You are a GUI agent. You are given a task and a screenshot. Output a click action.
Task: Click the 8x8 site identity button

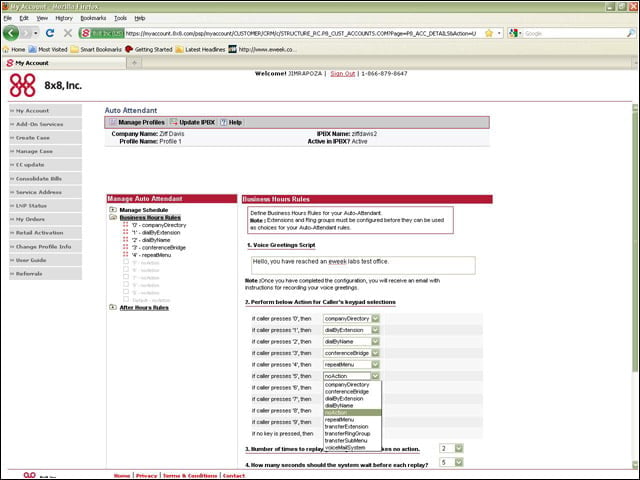[102, 33]
